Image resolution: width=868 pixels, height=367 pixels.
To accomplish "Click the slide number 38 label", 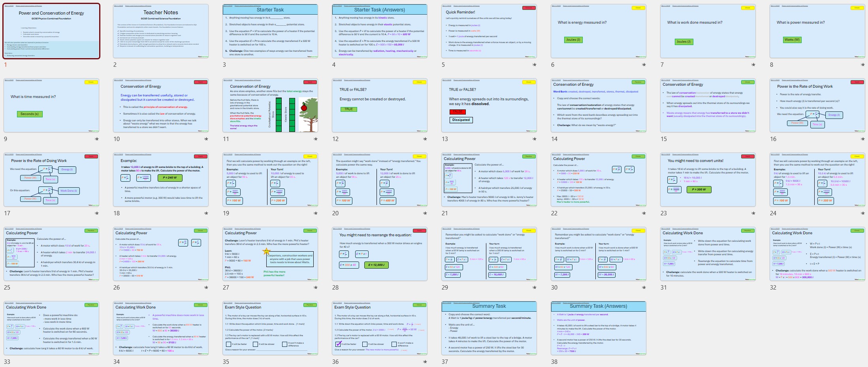I will (554, 362).
